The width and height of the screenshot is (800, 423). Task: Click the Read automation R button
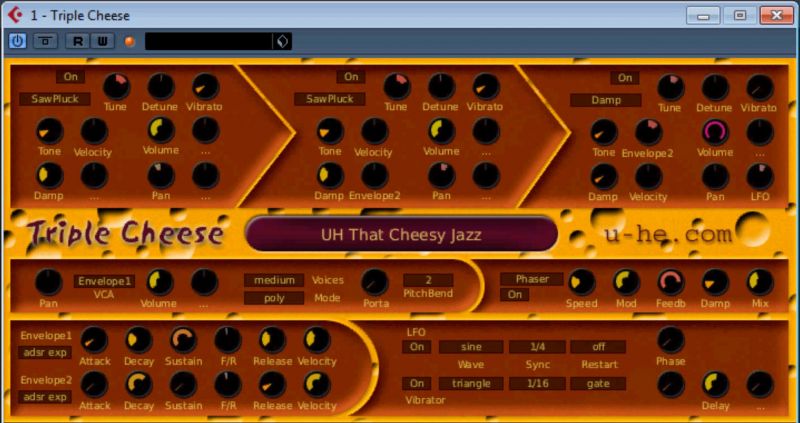[x=78, y=41]
